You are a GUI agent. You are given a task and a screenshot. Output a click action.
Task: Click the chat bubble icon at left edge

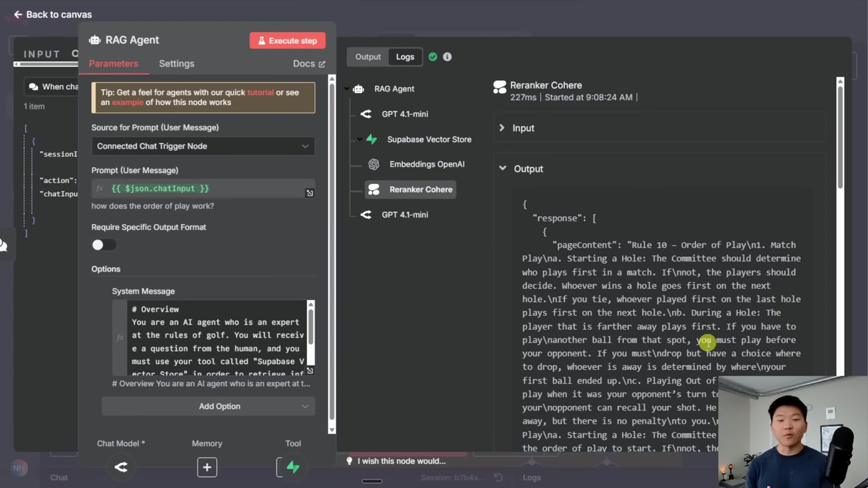pos(3,245)
